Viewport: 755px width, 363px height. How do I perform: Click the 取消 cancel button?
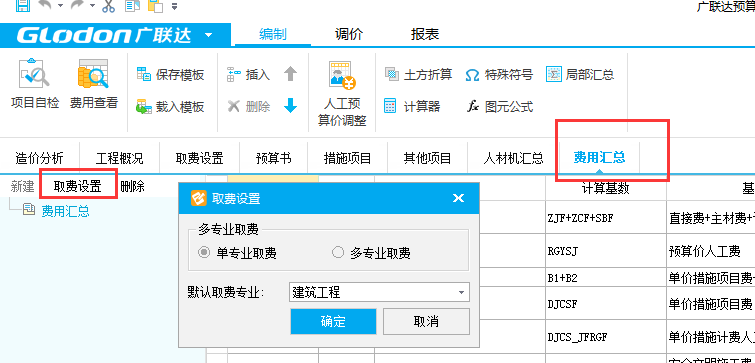coord(426,322)
